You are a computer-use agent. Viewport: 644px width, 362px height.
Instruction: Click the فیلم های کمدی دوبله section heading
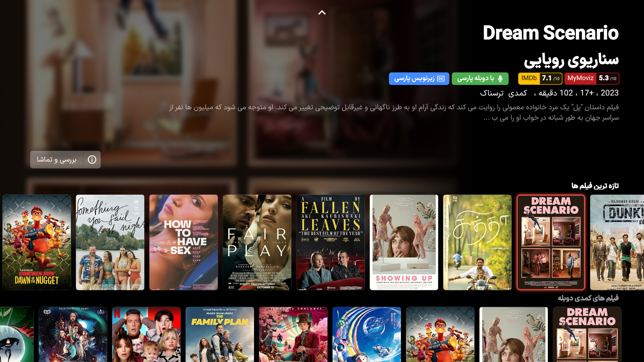pos(588,298)
